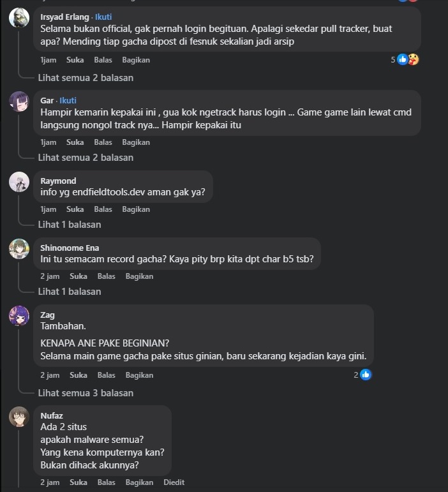Toggle Suka on Shinonome Ena's comment

click(x=78, y=276)
